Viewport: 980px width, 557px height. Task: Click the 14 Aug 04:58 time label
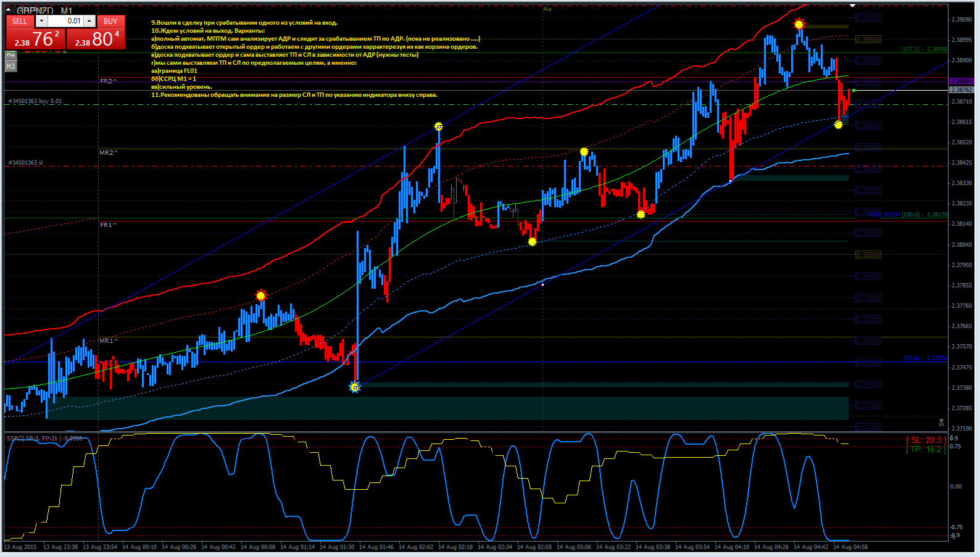(850, 547)
